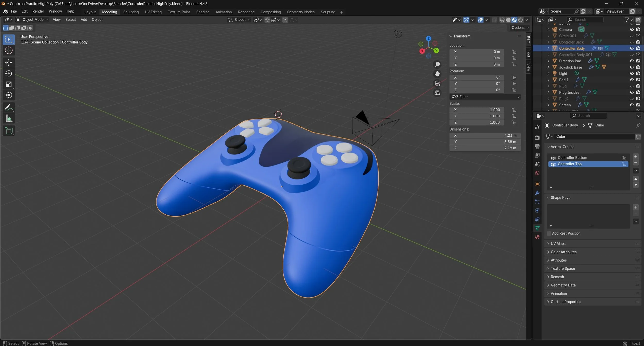Open the Render menu

38,11
